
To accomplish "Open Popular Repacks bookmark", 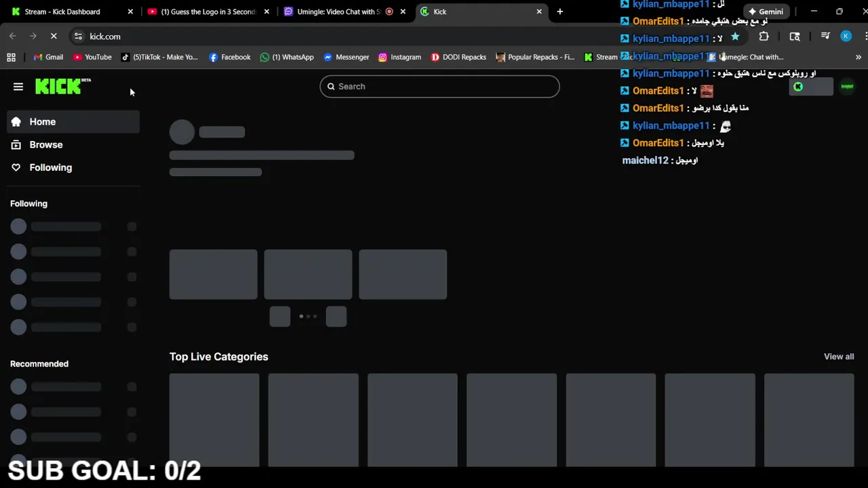I will coord(535,57).
